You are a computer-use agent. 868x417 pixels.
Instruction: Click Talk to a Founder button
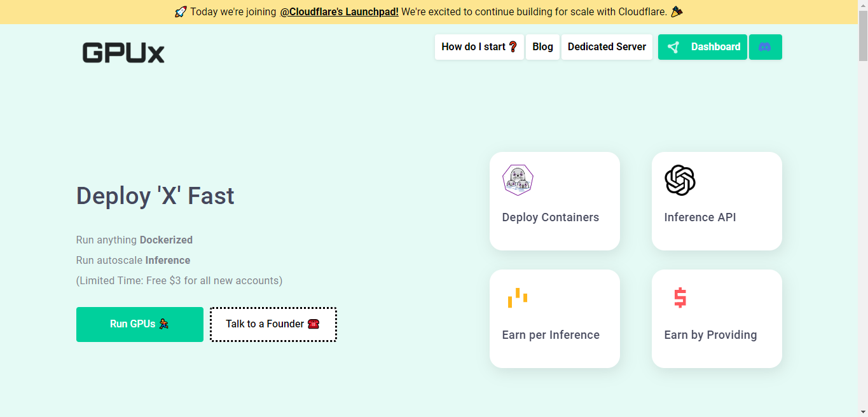(273, 324)
